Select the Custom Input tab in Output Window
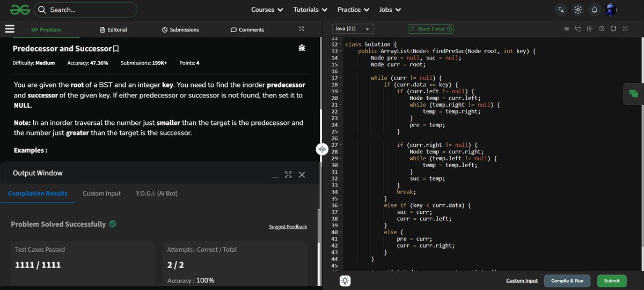This screenshot has height=290, width=644. coord(102,194)
